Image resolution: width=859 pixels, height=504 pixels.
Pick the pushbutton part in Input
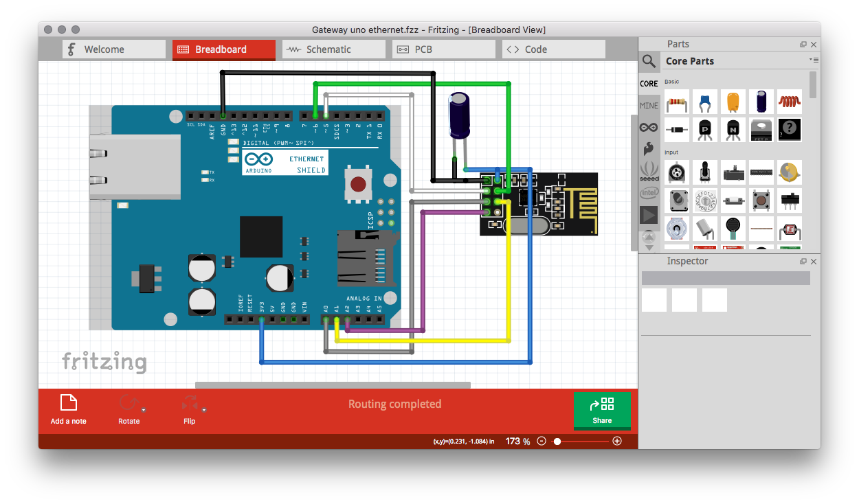(761, 201)
